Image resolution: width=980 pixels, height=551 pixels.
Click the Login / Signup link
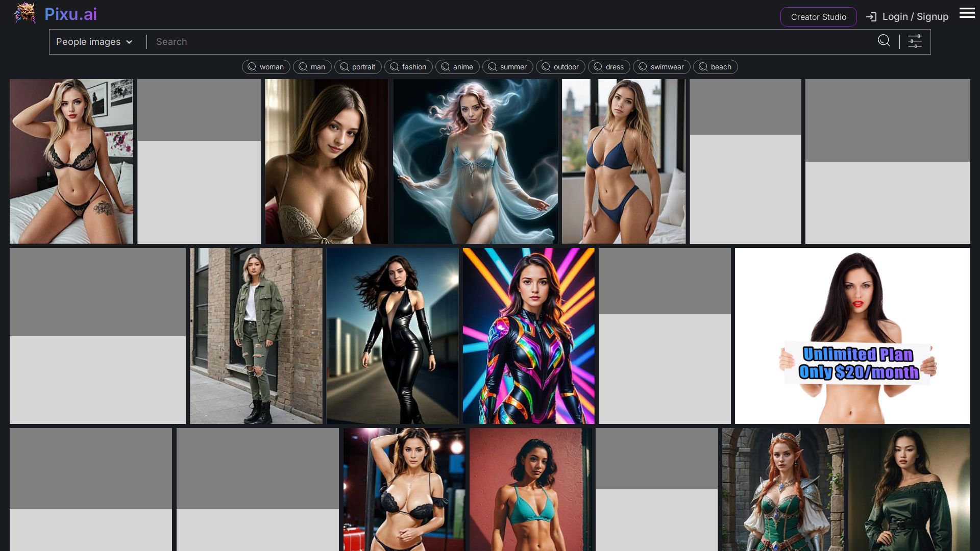click(x=915, y=17)
